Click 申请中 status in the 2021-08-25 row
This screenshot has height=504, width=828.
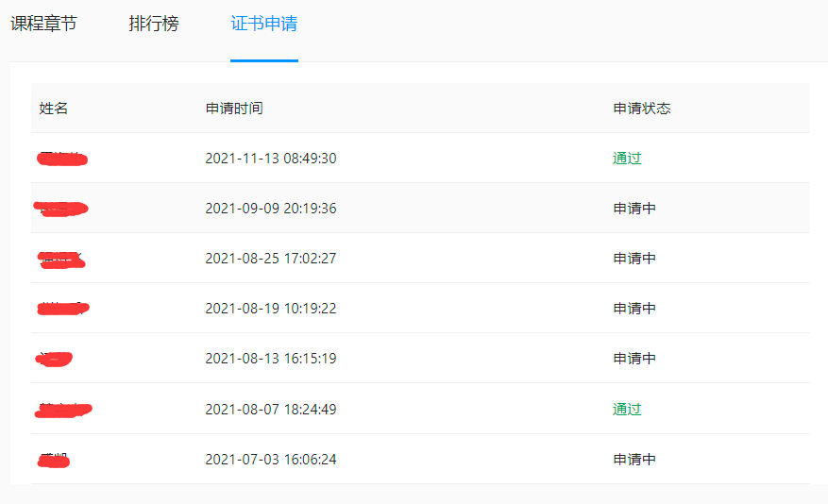pos(634,259)
